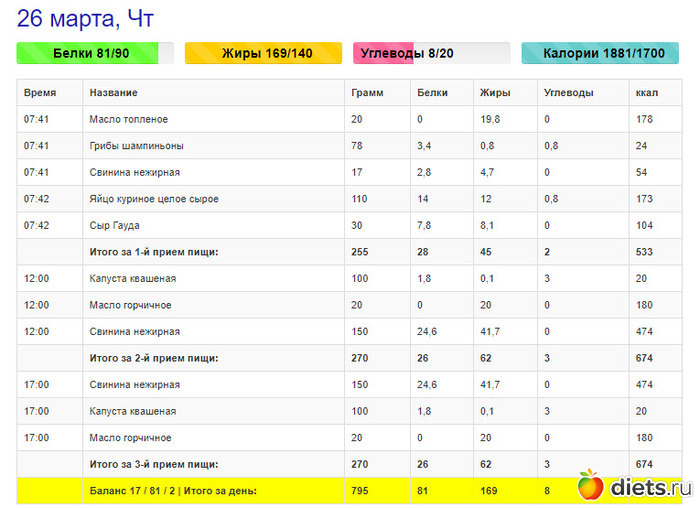
Task: Click the diets.ru apple logo icon
Action: (591, 486)
